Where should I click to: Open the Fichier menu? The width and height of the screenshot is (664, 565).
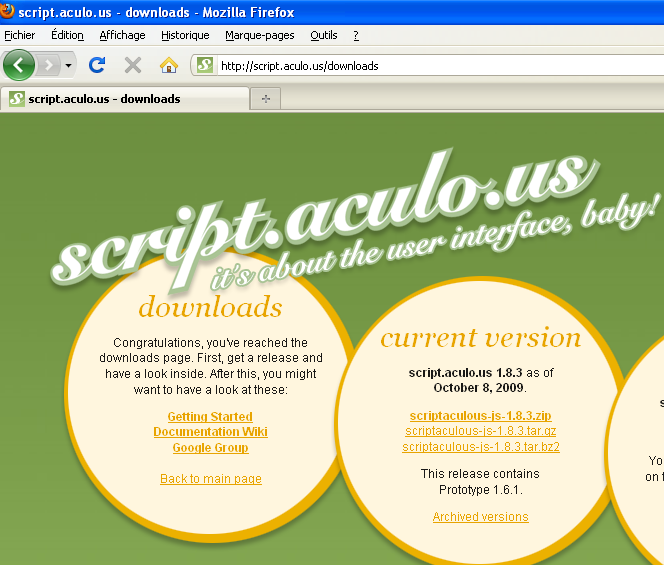coord(20,35)
